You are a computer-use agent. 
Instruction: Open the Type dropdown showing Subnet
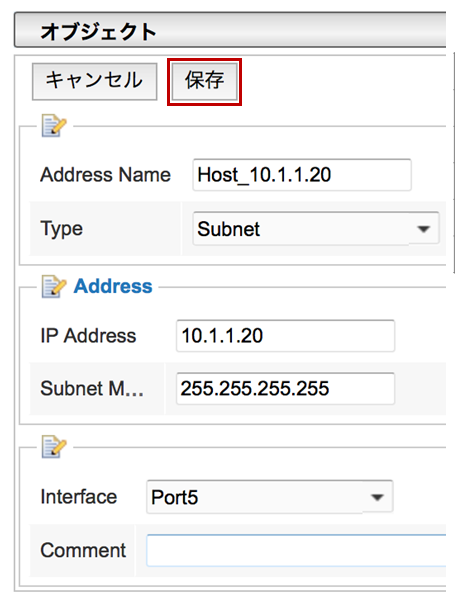point(316,229)
